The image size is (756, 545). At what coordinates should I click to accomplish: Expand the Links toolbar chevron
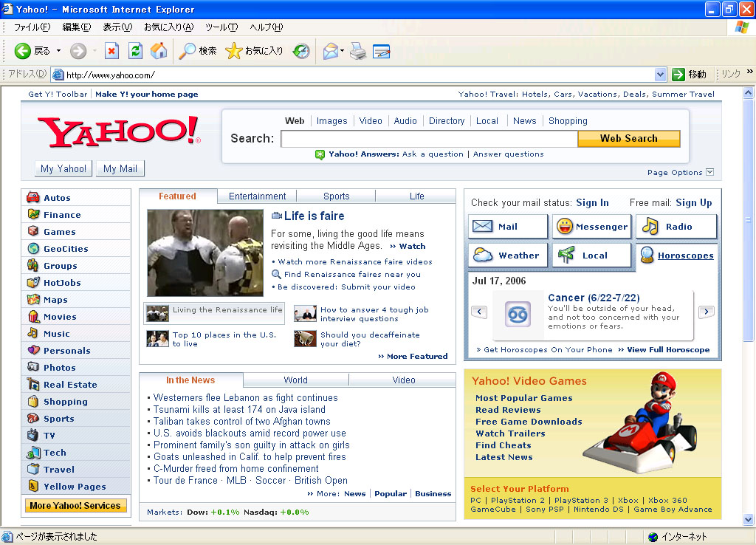click(750, 72)
